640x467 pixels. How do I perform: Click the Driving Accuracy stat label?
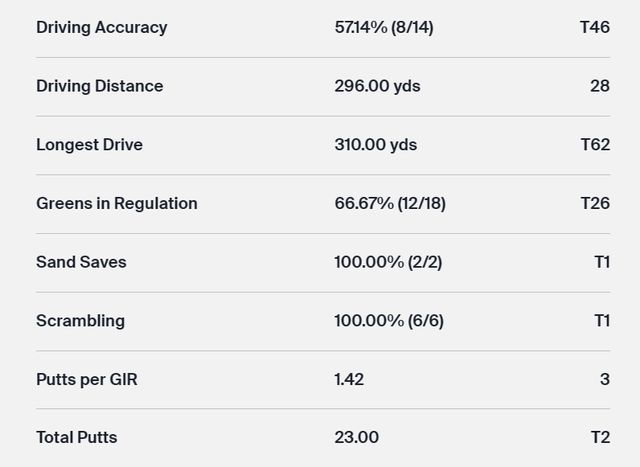pos(101,27)
